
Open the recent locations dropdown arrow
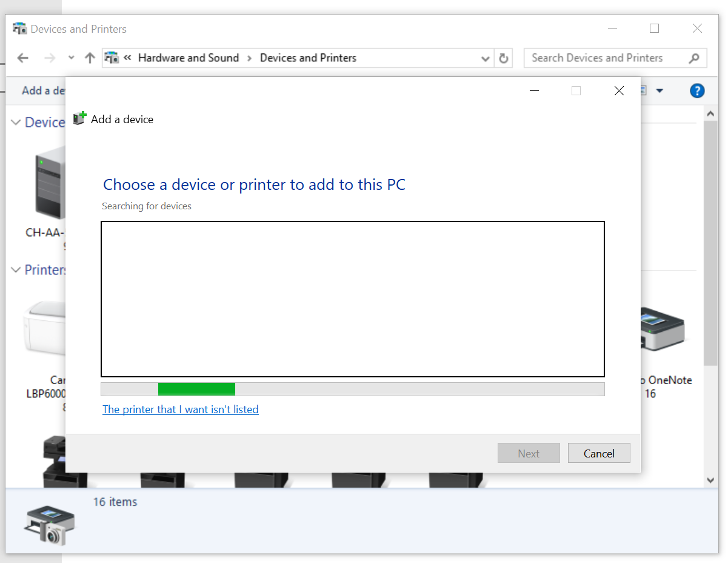[71, 58]
